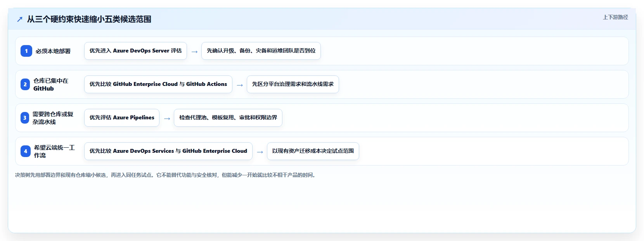Click the 先确认升级、备份、灾备和运维团队是否到位 box
The width and height of the screenshot is (644, 241).
point(261,51)
